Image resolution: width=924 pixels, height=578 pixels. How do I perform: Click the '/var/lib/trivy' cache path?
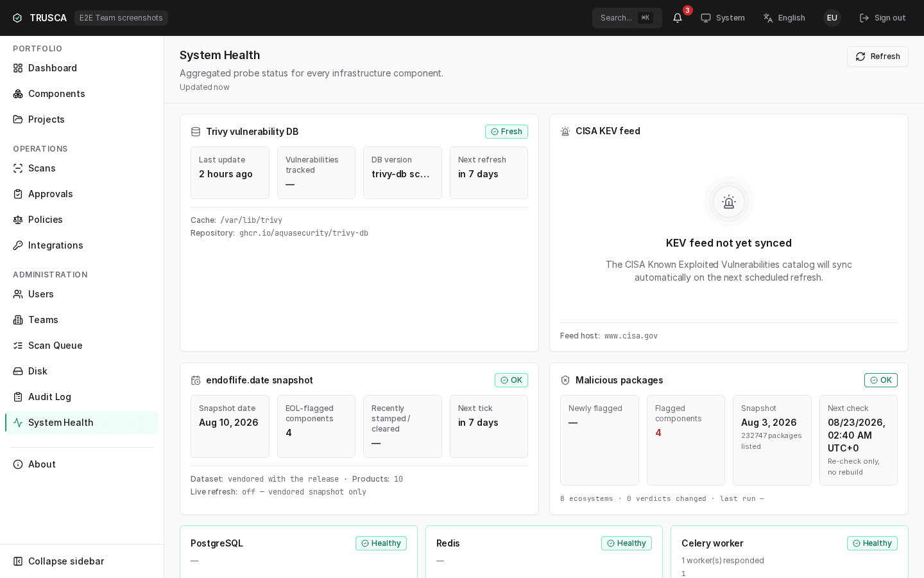(251, 220)
